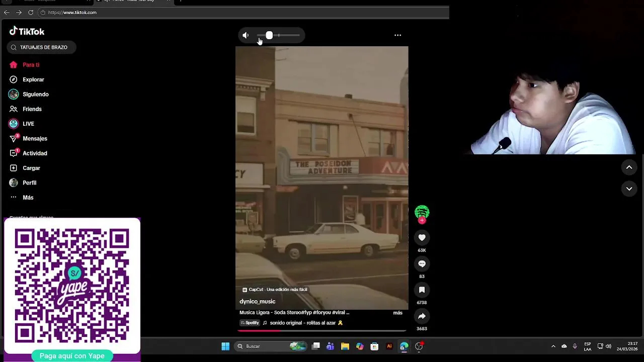Open clock showing 23:17
The image size is (644, 362).
[x=627, y=346]
